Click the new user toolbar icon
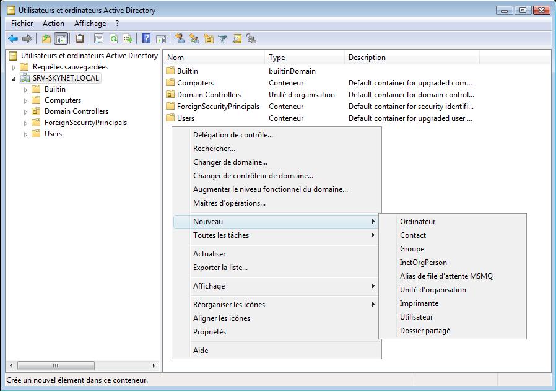Image resolution: width=556 pixels, height=392 pixels. click(180, 38)
